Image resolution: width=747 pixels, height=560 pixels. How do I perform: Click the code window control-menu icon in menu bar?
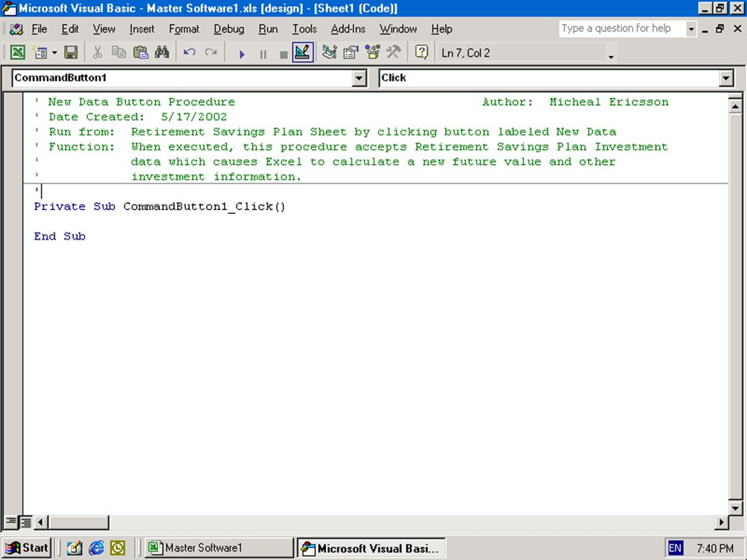[16, 29]
